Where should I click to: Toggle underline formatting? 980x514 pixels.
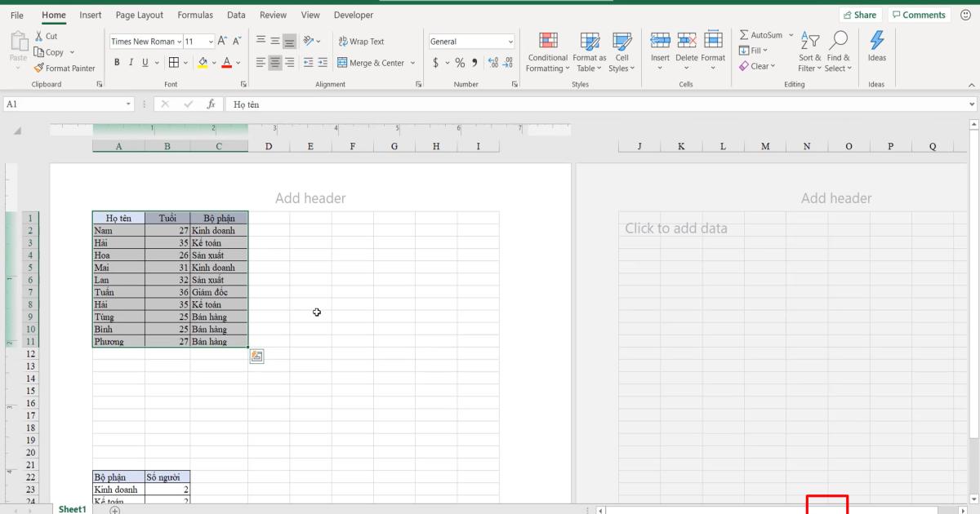(145, 61)
